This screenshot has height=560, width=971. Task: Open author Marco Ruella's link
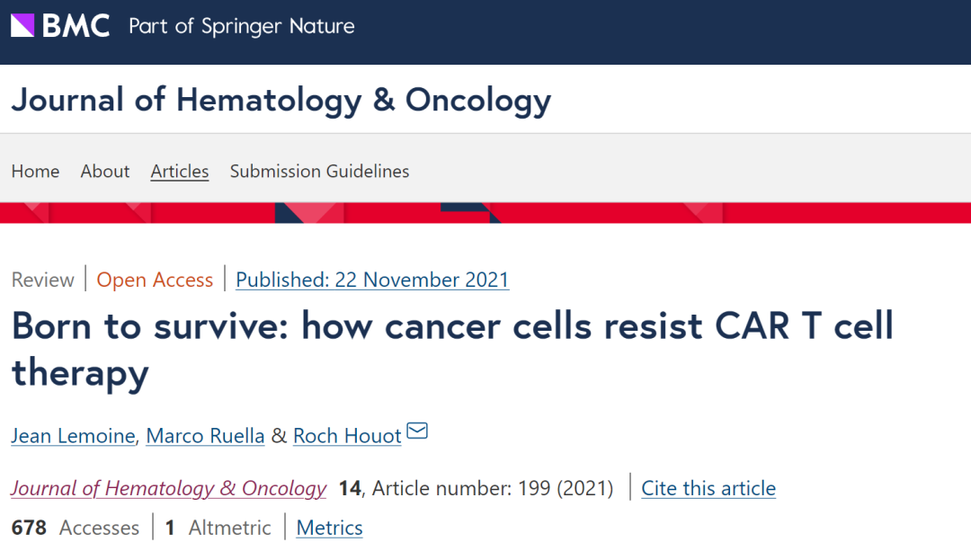tap(205, 436)
